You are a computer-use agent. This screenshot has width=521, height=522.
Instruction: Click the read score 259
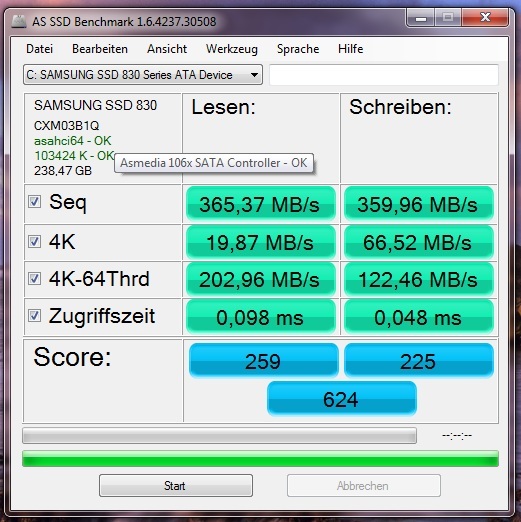pyautogui.click(x=263, y=361)
